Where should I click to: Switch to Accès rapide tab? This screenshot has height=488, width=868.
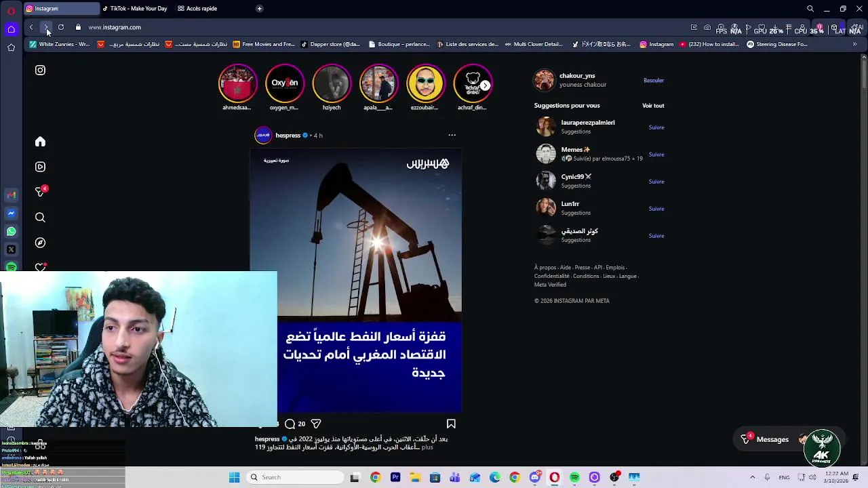(x=197, y=9)
